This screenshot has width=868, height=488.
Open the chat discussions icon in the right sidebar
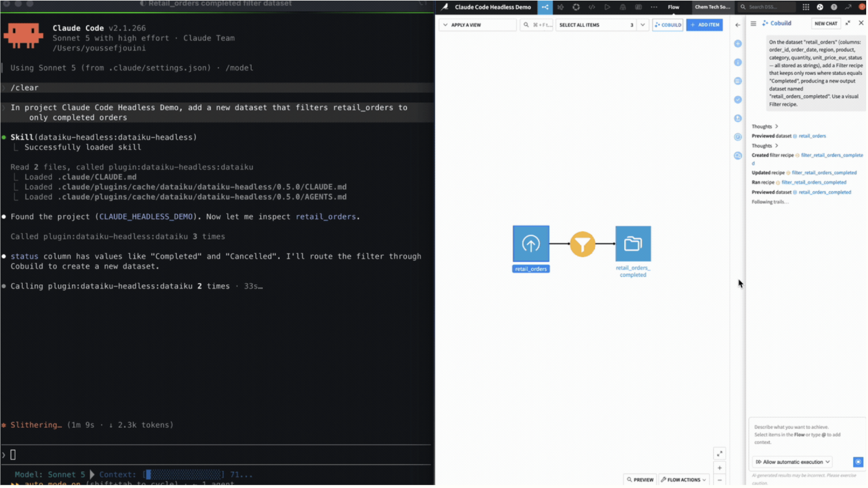click(x=738, y=155)
